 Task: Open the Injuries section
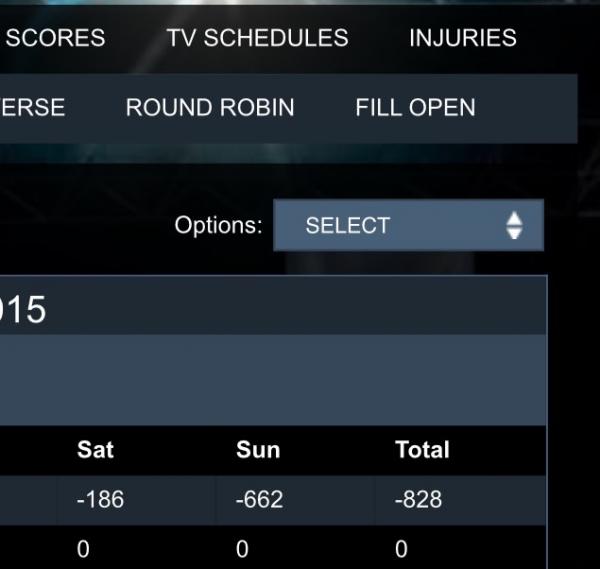coord(462,38)
